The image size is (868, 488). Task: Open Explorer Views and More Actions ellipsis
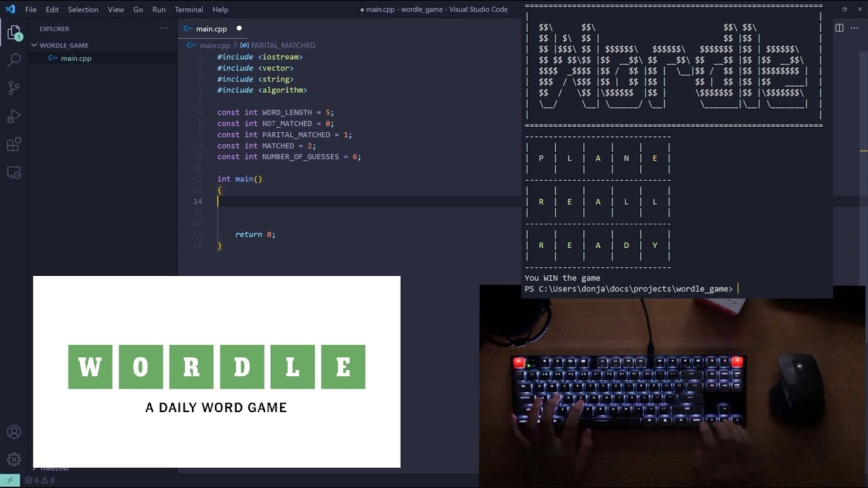[x=163, y=28]
